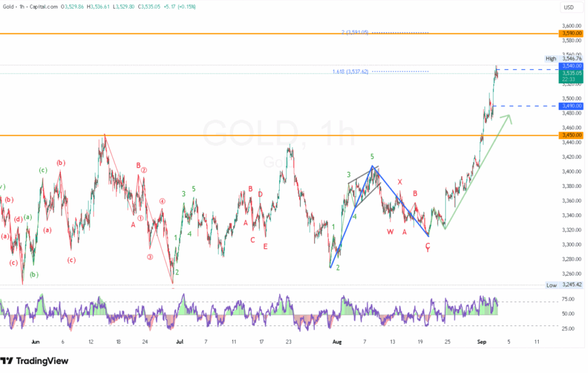Image resolution: width=588 pixels, height=373 pixels.
Task: Click the Gold symbol name in legend
Action: (11, 7)
